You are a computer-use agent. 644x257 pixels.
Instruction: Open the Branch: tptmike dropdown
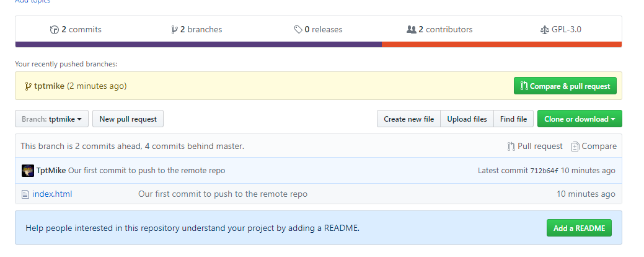coord(52,119)
